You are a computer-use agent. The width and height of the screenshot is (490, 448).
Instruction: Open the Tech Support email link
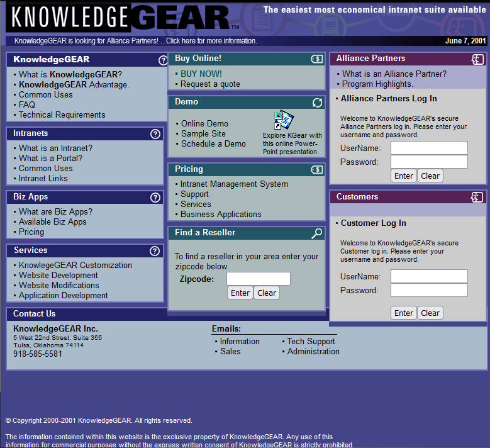point(311,342)
